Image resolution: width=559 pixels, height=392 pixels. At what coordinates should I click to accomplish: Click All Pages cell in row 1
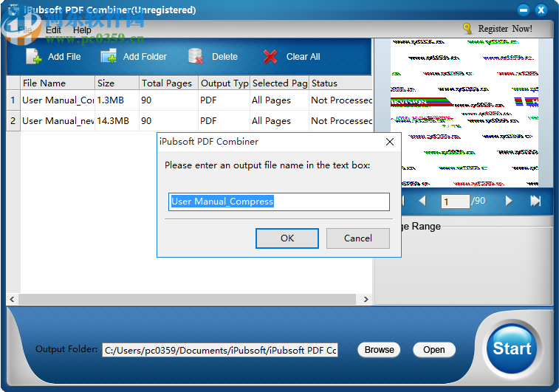pos(279,100)
